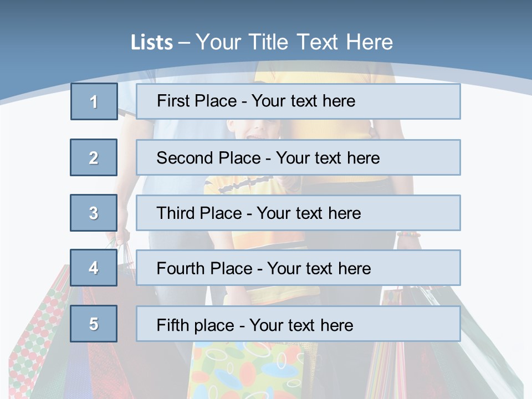Image resolution: width=532 pixels, height=399 pixels.
Task: Select the Fourth Place text bar
Action: (x=298, y=268)
